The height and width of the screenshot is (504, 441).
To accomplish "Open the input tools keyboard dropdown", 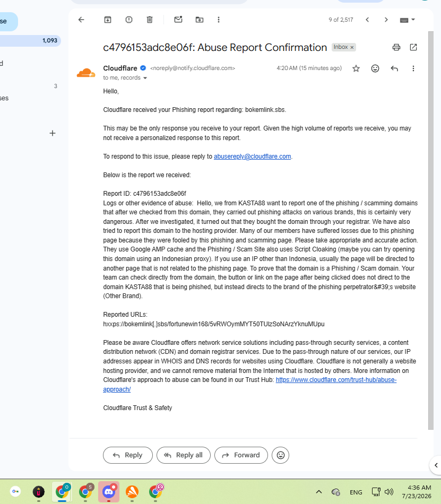I will [408, 20].
